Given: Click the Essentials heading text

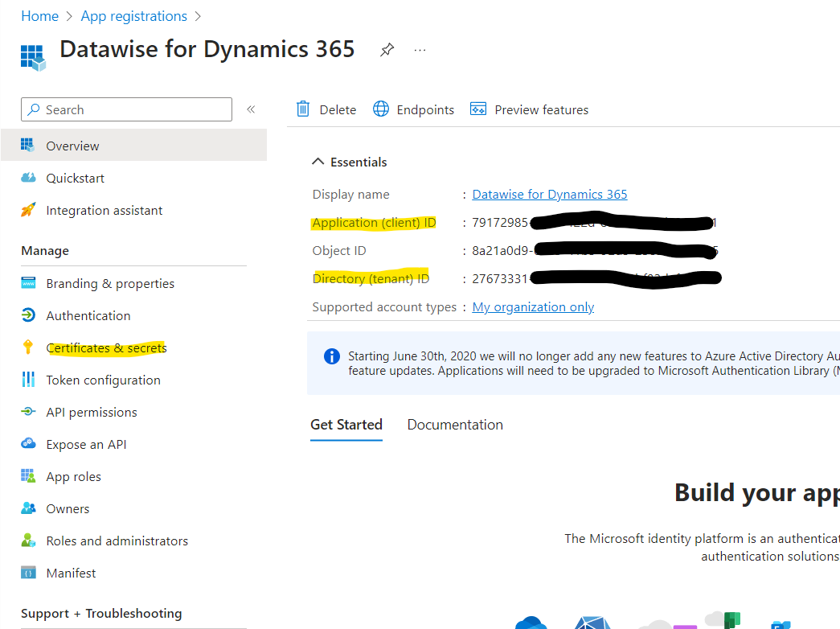Looking at the screenshot, I should click(x=359, y=162).
